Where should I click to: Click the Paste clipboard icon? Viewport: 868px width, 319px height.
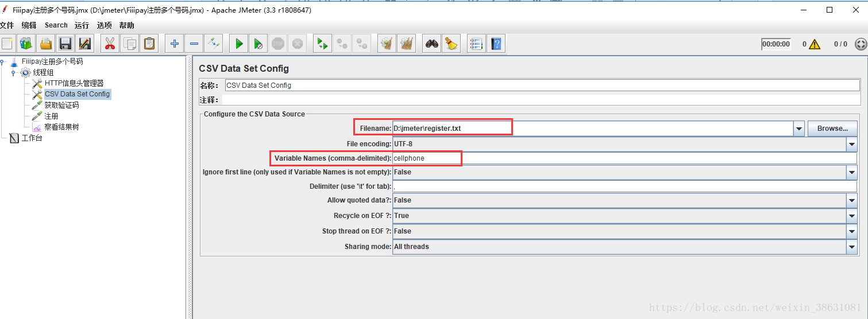pyautogui.click(x=149, y=44)
